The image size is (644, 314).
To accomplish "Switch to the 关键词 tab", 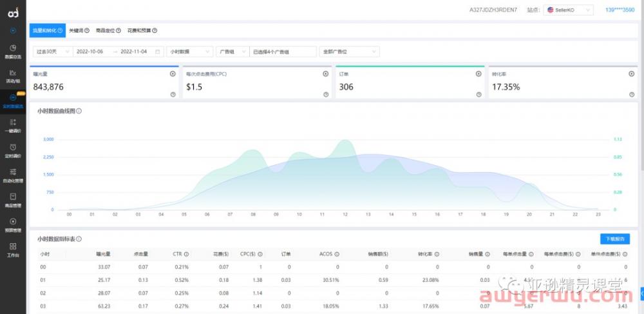I will (79, 30).
